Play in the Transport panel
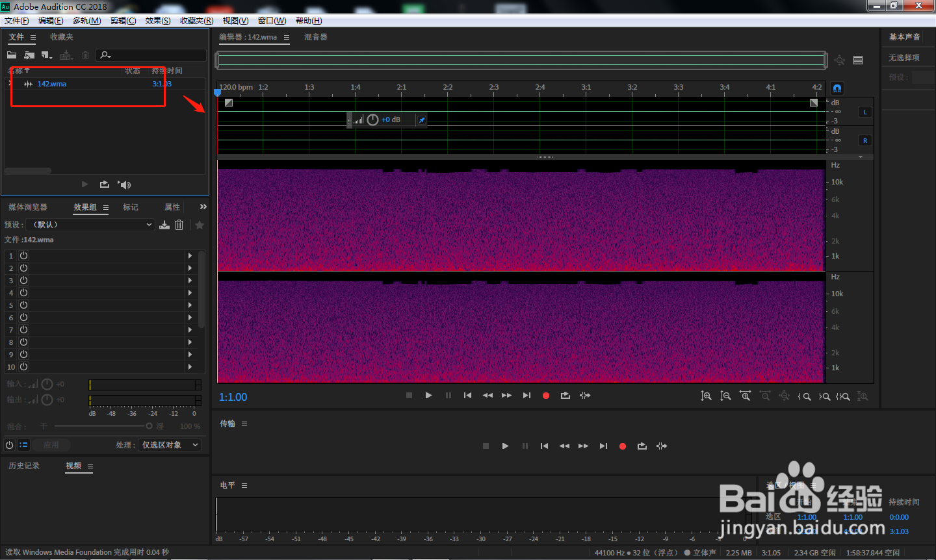This screenshot has width=936, height=560. pyautogui.click(x=505, y=446)
